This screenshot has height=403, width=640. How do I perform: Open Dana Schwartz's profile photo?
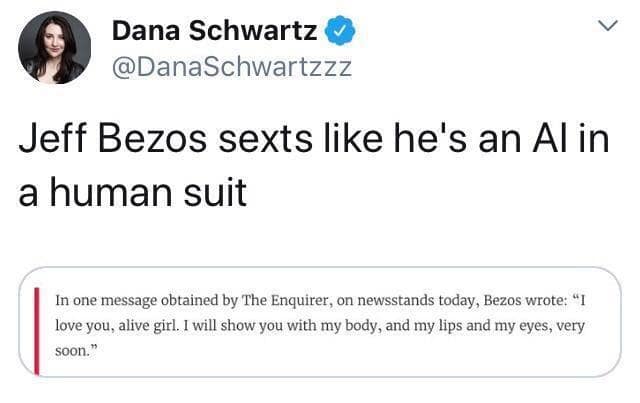pos(56,48)
